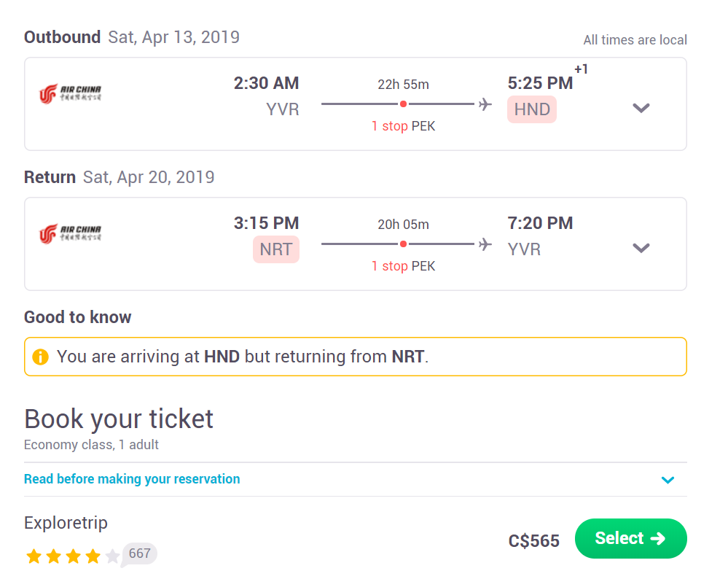Click the red stop dot on return route

point(404,244)
